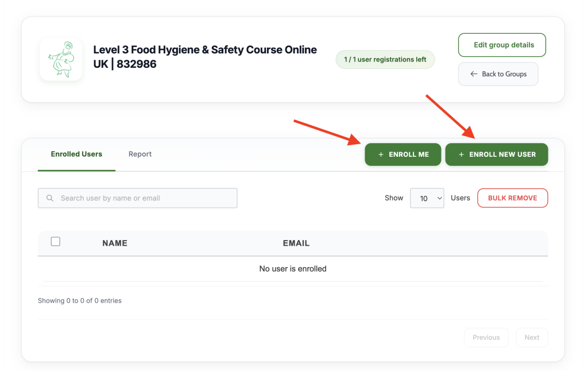Go Back to Groups

(x=498, y=74)
